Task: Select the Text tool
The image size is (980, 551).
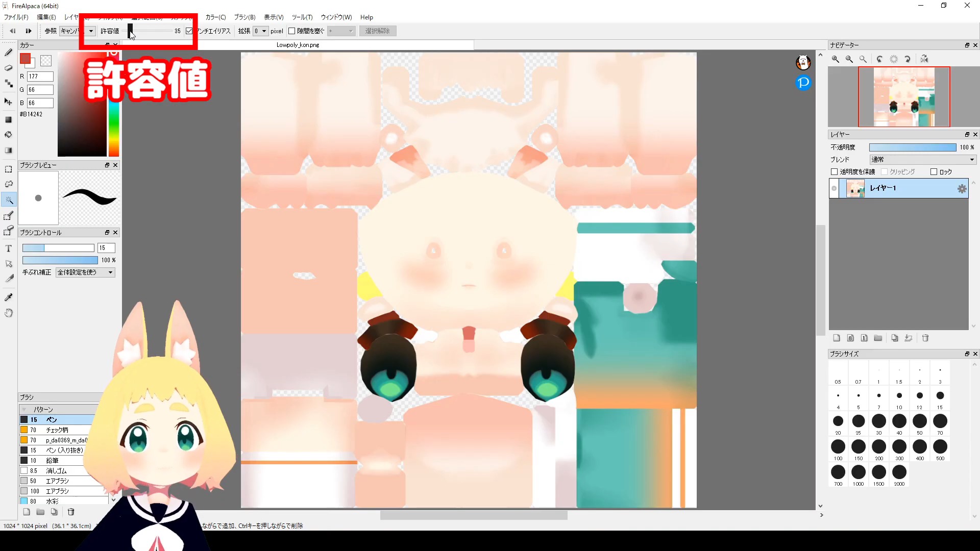Action: (9, 248)
